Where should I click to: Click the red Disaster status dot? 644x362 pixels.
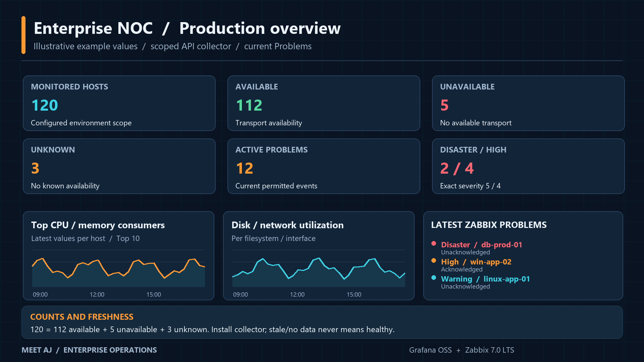point(434,244)
